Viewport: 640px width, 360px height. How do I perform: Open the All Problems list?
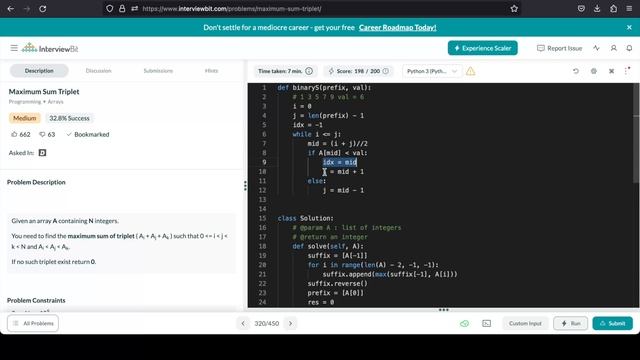click(x=33, y=323)
